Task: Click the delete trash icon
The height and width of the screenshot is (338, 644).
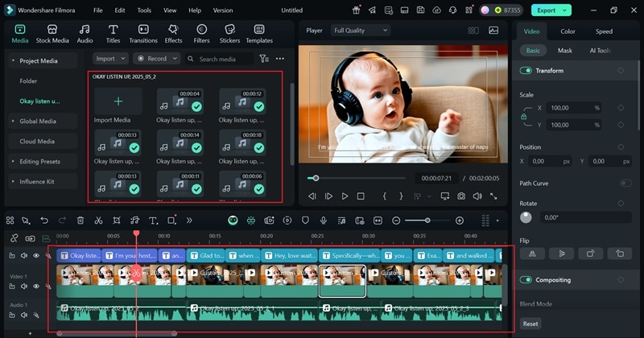Action: (80, 221)
